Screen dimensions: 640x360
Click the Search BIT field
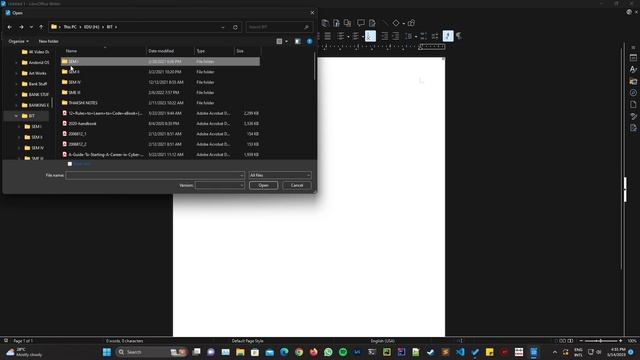(x=279, y=27)
